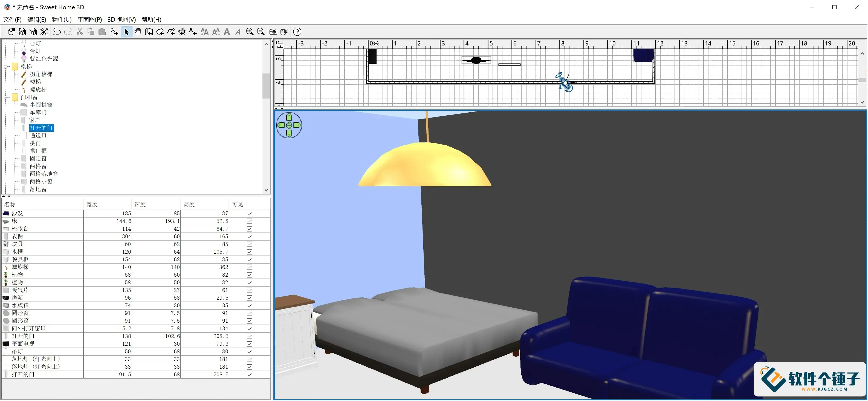
Task: Open help via question mark icon
Action: tap(297, 32)
